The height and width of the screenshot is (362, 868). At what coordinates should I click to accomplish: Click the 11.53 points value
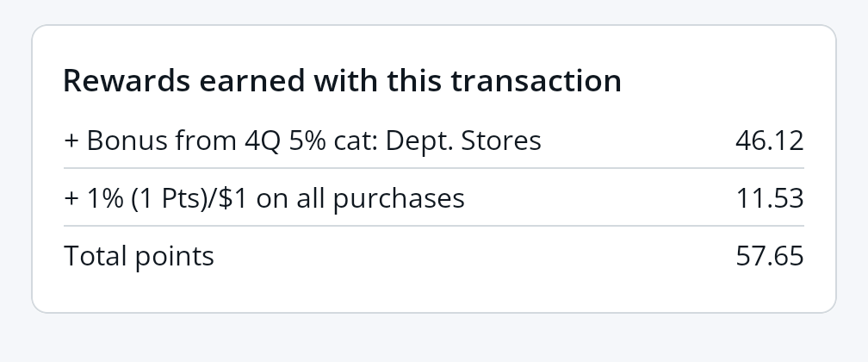point(769,198)
